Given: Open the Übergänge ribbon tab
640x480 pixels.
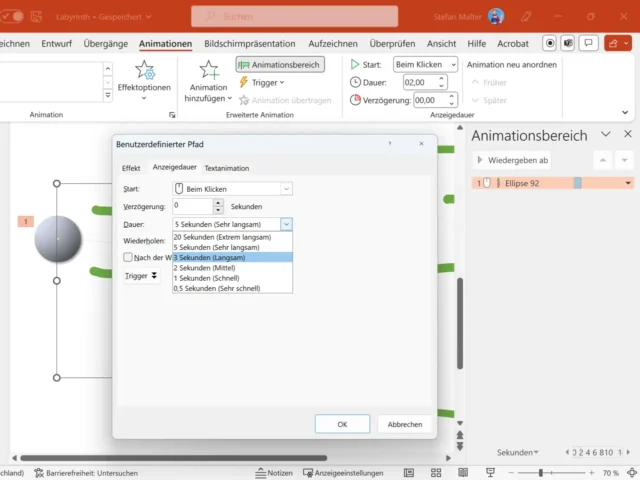Looking at the screenshot, I should 106,44.
